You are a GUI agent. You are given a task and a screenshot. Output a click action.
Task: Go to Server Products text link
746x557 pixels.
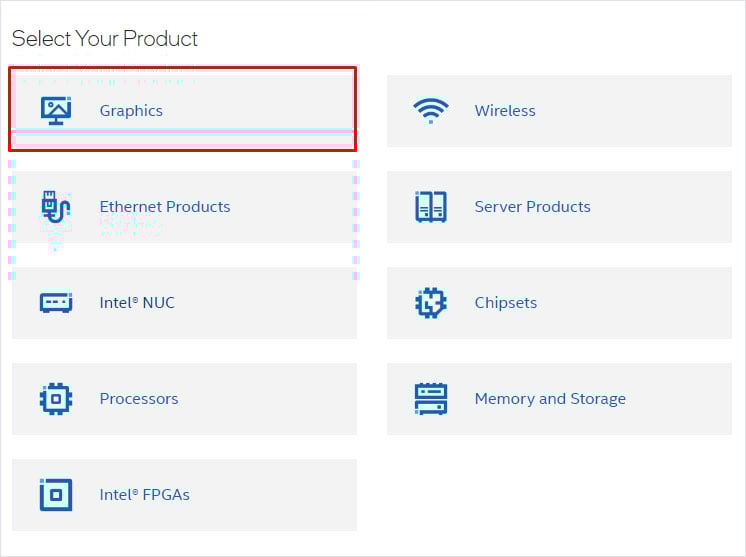[532, 207]
